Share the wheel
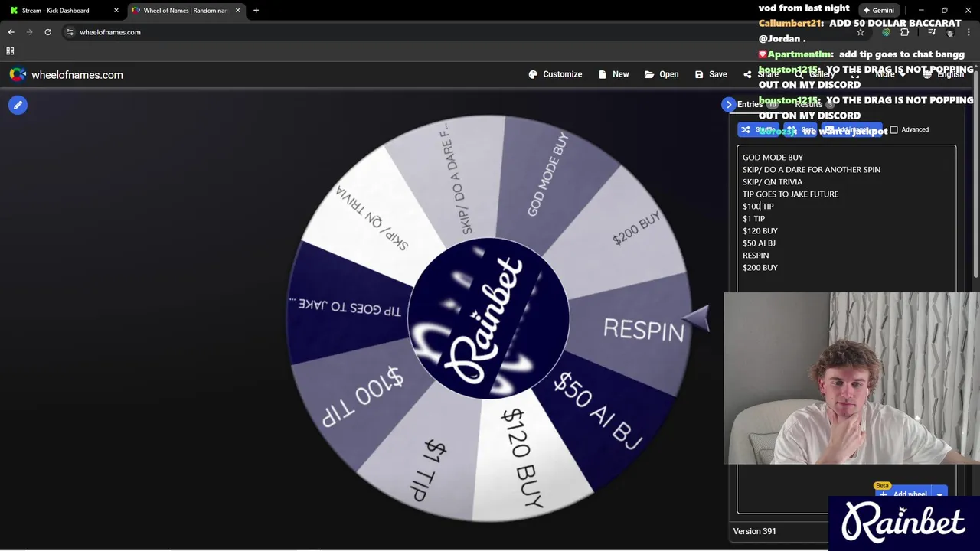This screenshot has height=551, width=980. pos(760,74)
